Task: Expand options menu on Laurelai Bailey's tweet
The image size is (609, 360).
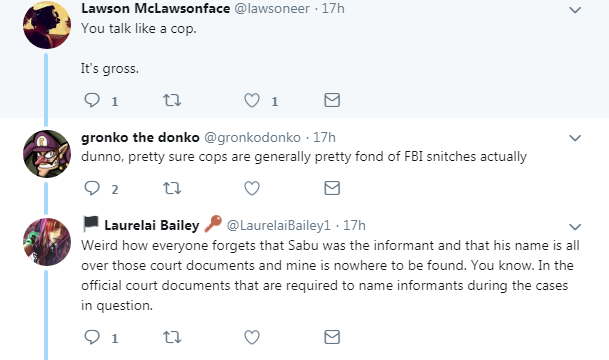Action: point(575,226)
